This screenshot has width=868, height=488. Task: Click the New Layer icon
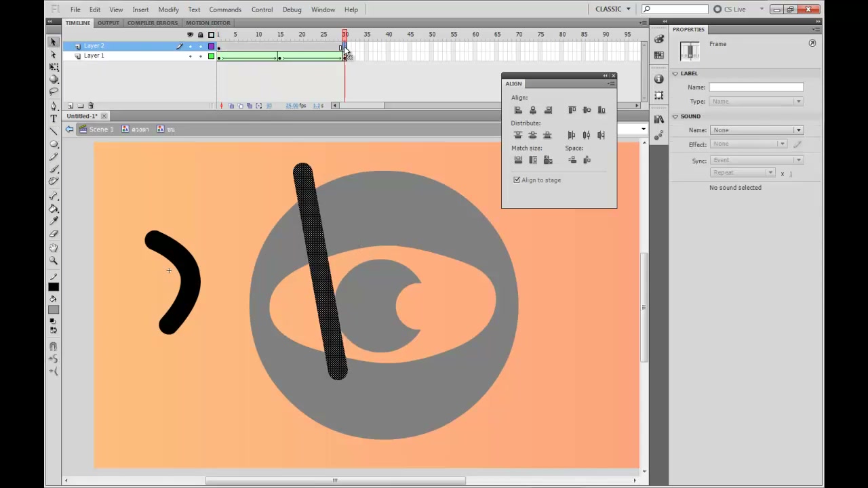click(71, 106)
